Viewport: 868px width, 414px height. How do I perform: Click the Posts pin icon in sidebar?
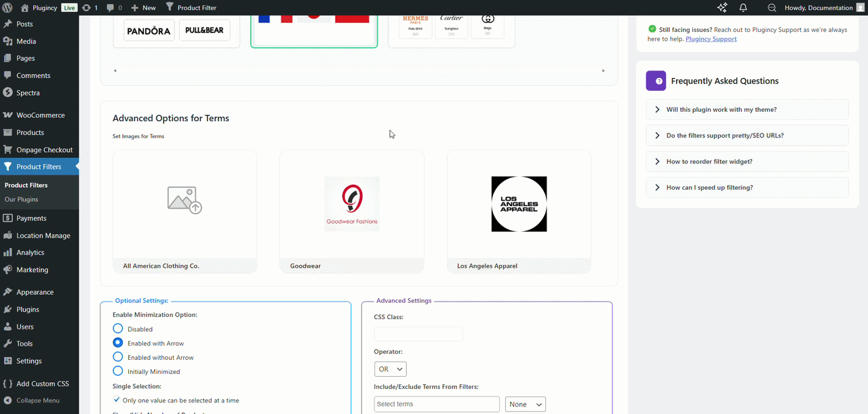pos(7,24)
